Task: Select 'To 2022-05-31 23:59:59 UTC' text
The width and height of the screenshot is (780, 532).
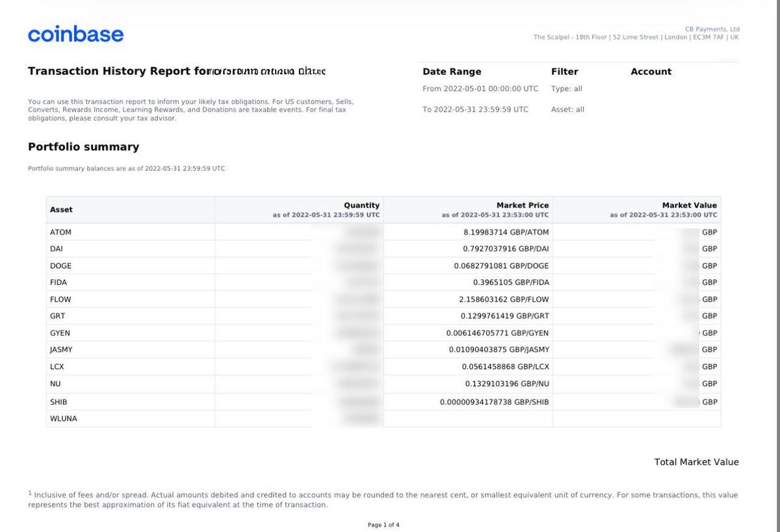Action: (475, 109)
